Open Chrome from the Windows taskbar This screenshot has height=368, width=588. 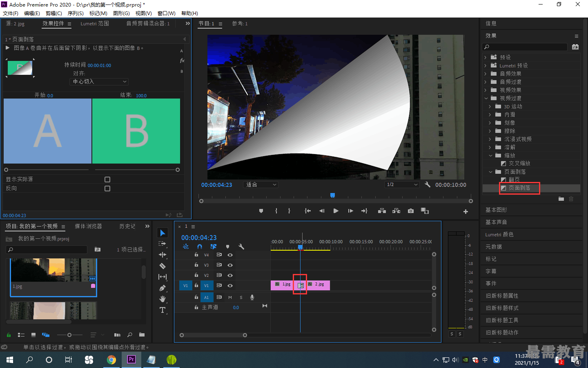111,360
